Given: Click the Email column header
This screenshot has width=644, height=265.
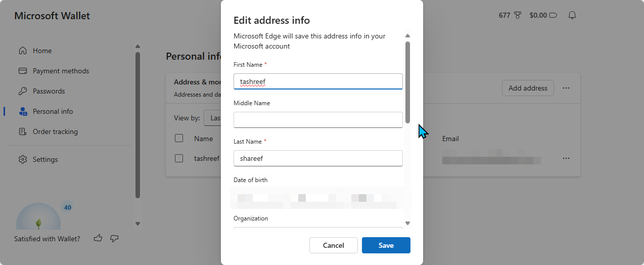Looking at the screenshot, I should (x=450, y=139).
